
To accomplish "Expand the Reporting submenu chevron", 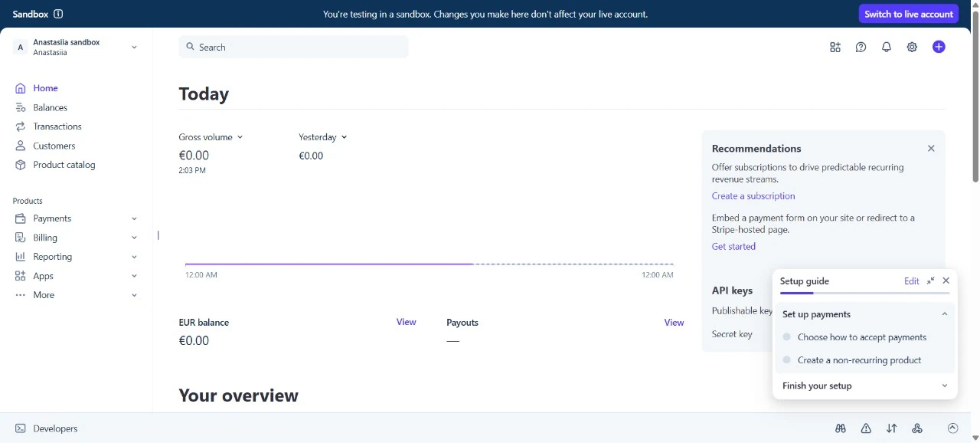I will click(134, 257).
